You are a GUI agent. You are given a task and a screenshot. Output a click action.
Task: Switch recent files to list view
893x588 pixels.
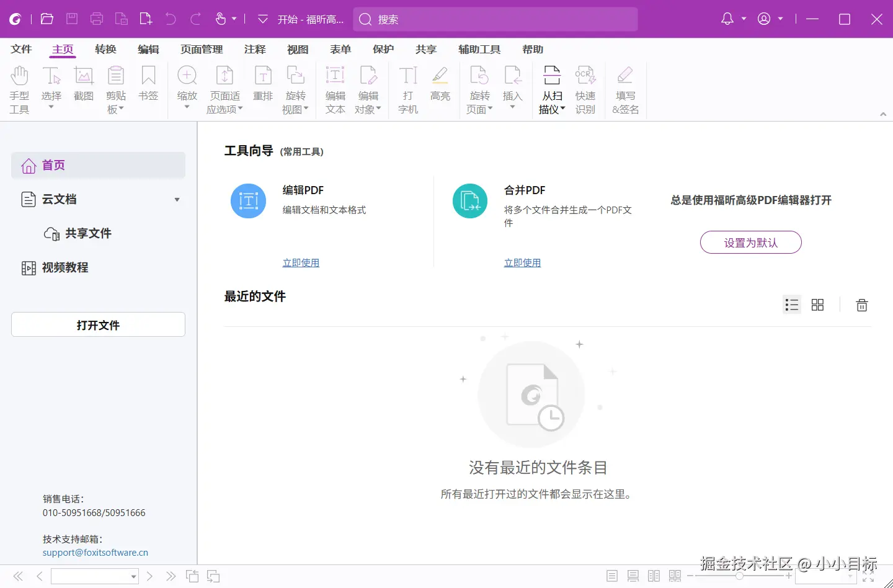[x=792, y=305]
